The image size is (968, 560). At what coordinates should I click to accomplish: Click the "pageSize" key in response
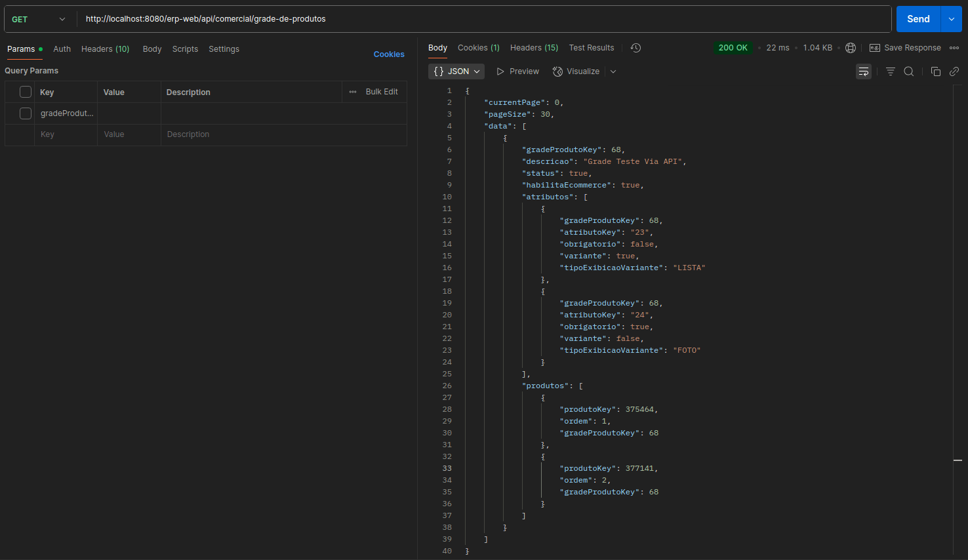pyautogui.click(x=508, y=114)
